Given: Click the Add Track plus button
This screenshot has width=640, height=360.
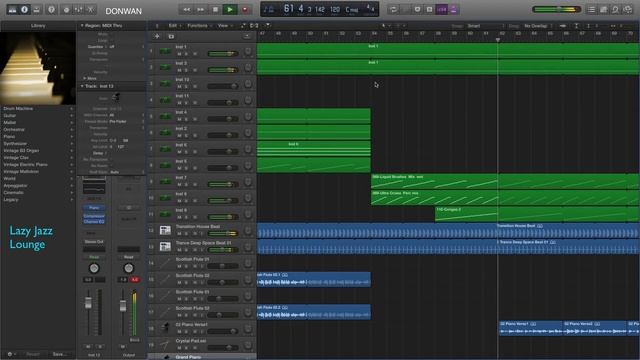Looking at the screenshot, I should [x=157, y=36].
